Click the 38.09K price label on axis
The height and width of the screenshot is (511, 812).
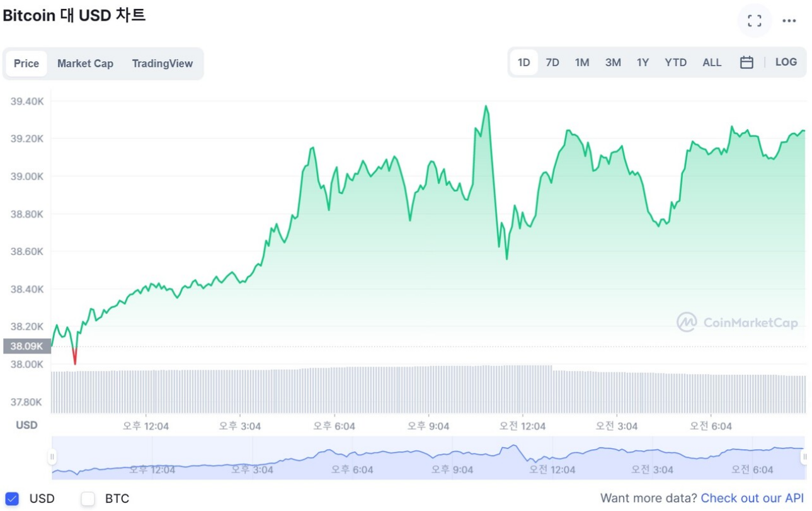[x=26, y=346]
